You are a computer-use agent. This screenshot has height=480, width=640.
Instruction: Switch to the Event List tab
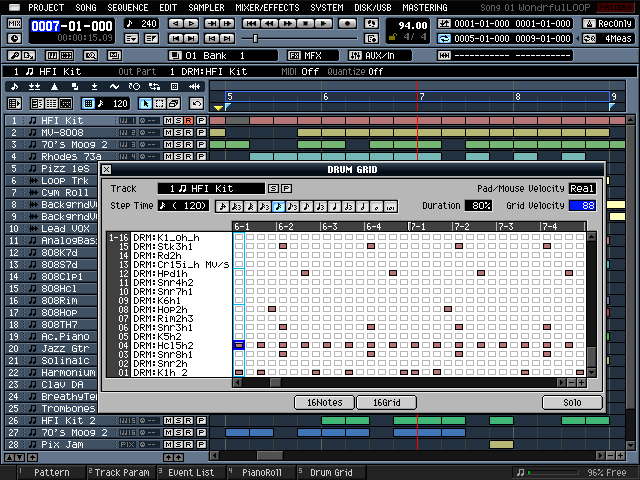click(191, 473)
